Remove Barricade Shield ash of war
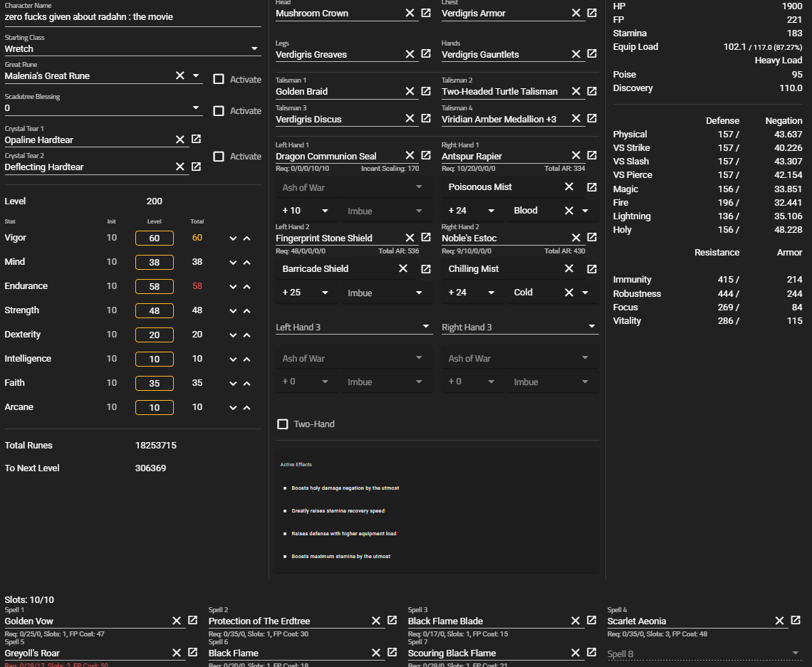Screen dimensions: 812x667 click(403, 268)
